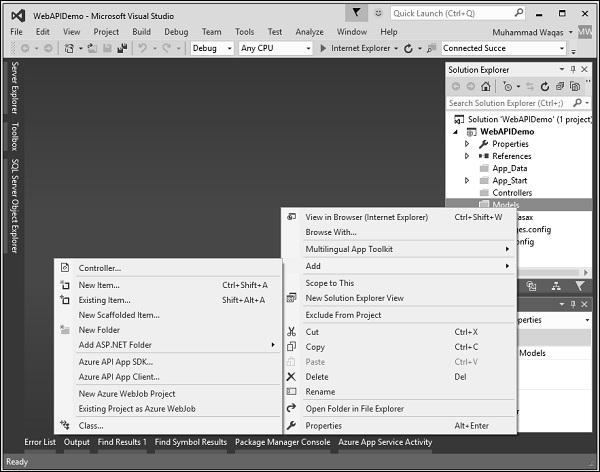Expand the References tree node
This screenshot has width=600, height=472.
point(466,156)
